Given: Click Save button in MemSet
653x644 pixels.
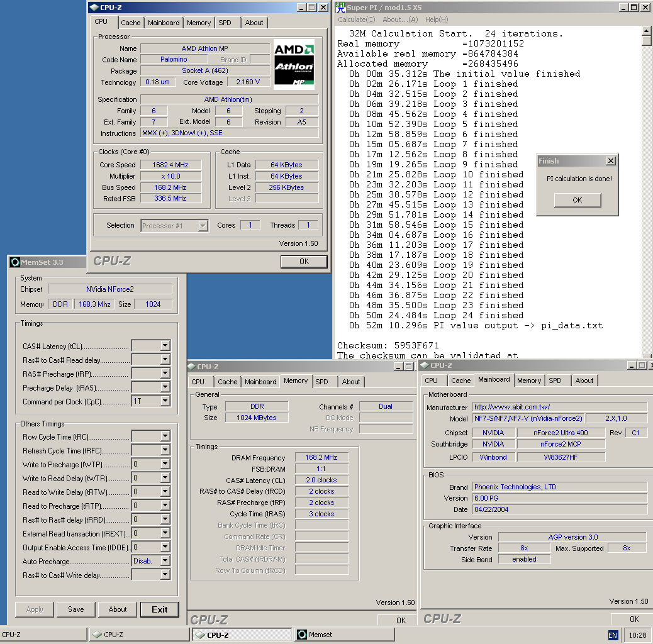Looking at the screenshot, I should (x=75, y=609).
